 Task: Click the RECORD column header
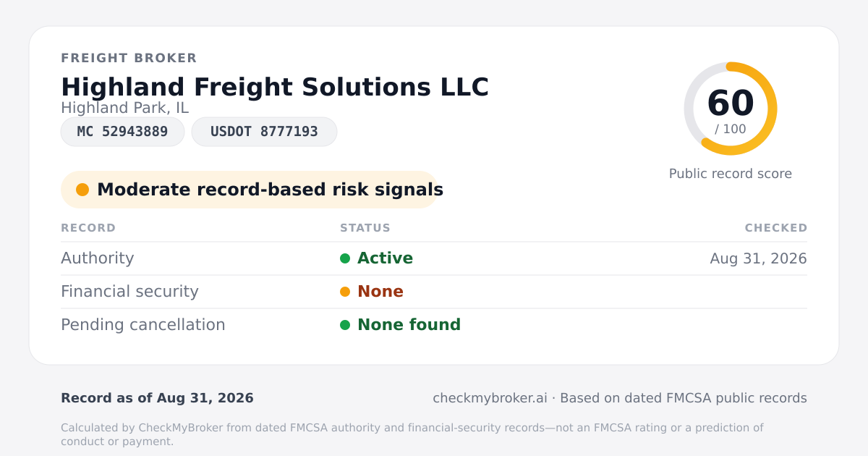pyautogui.click(x=88, y=228)
